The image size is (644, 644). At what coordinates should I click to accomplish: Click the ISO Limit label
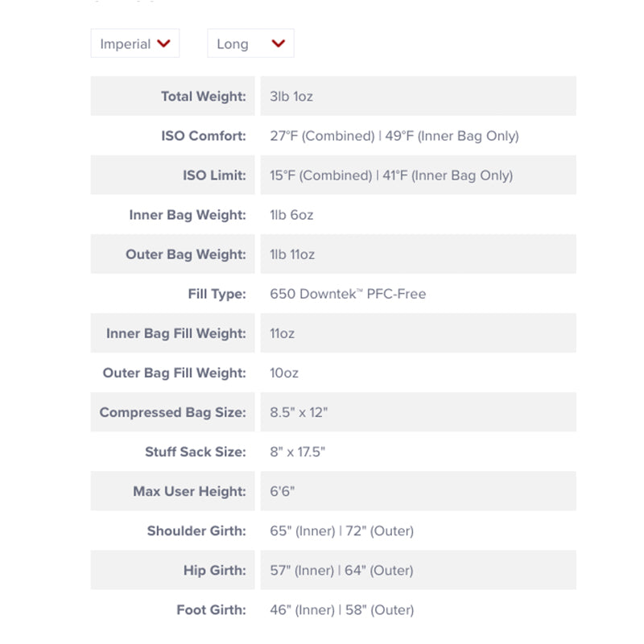click(214, 175)
